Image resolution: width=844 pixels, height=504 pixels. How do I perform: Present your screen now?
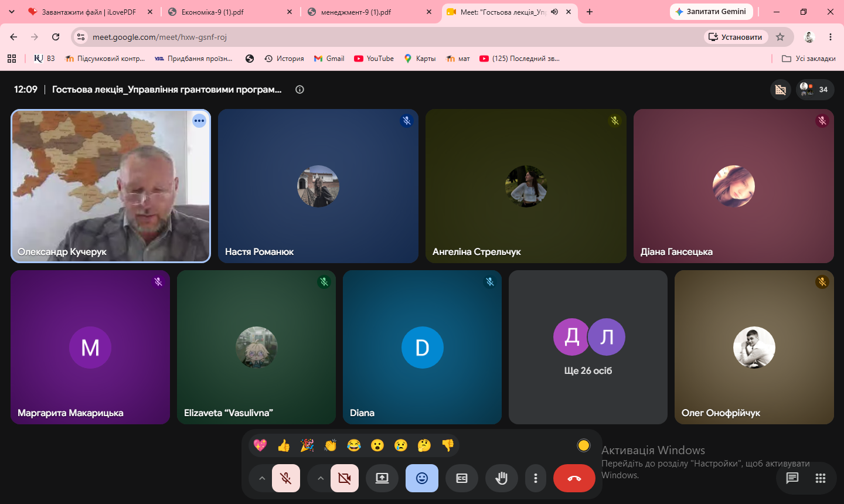click(382, 478)
